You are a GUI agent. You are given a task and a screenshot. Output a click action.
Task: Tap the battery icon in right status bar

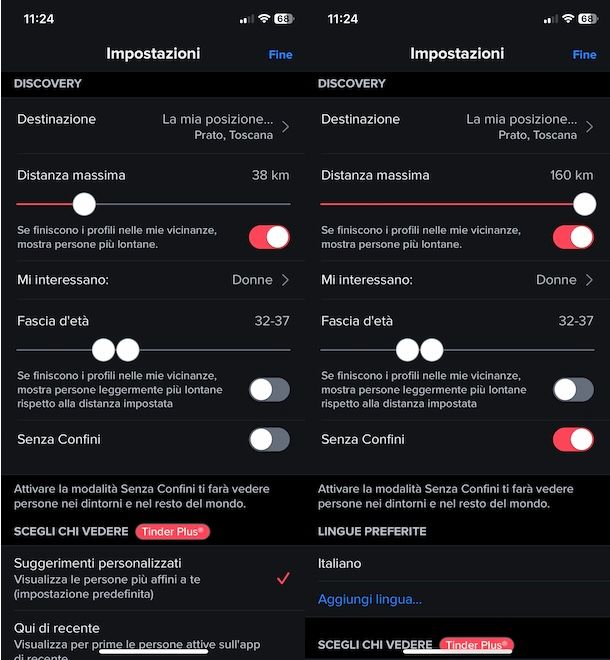point(588,19)
